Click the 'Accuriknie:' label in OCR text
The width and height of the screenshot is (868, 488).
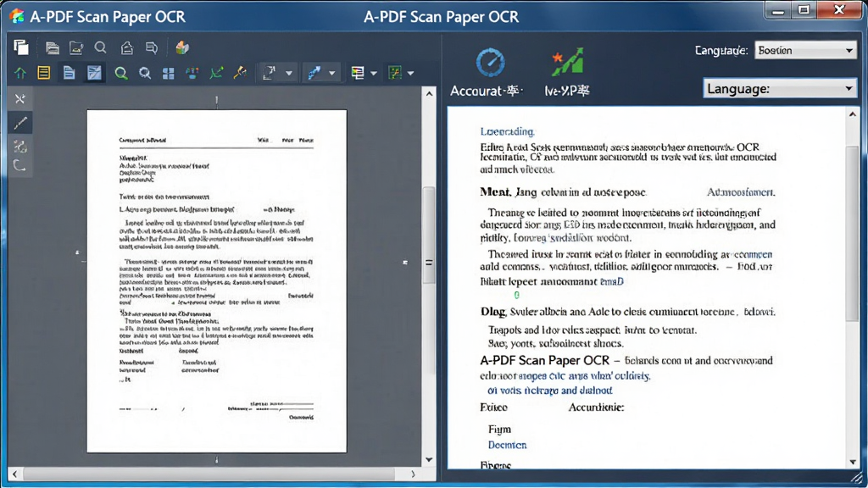point(596,408)
